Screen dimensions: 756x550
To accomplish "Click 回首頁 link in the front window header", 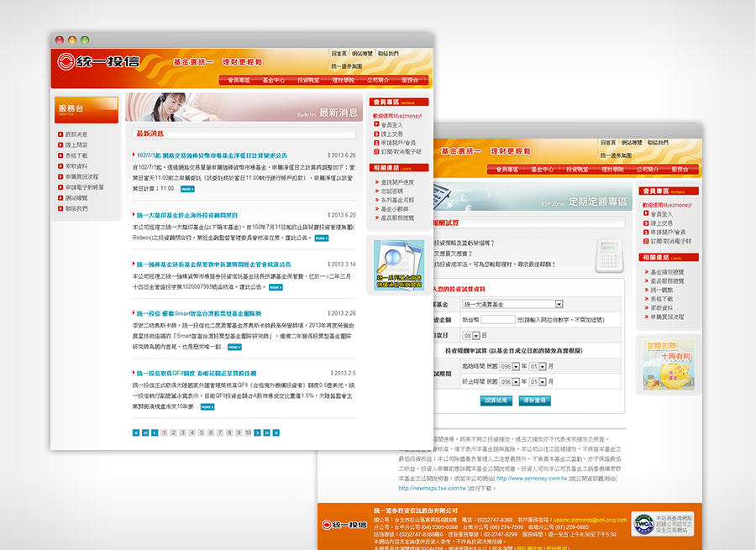I will click(x=339, y=54).
